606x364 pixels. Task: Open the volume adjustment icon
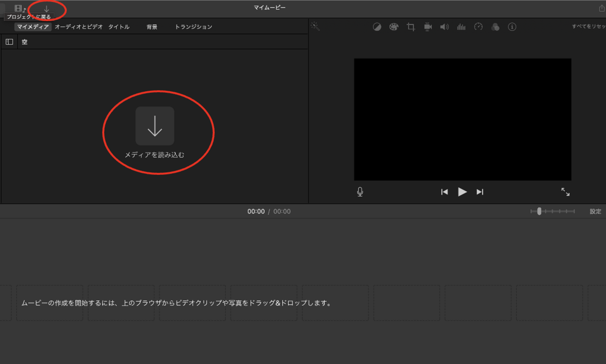444,27
